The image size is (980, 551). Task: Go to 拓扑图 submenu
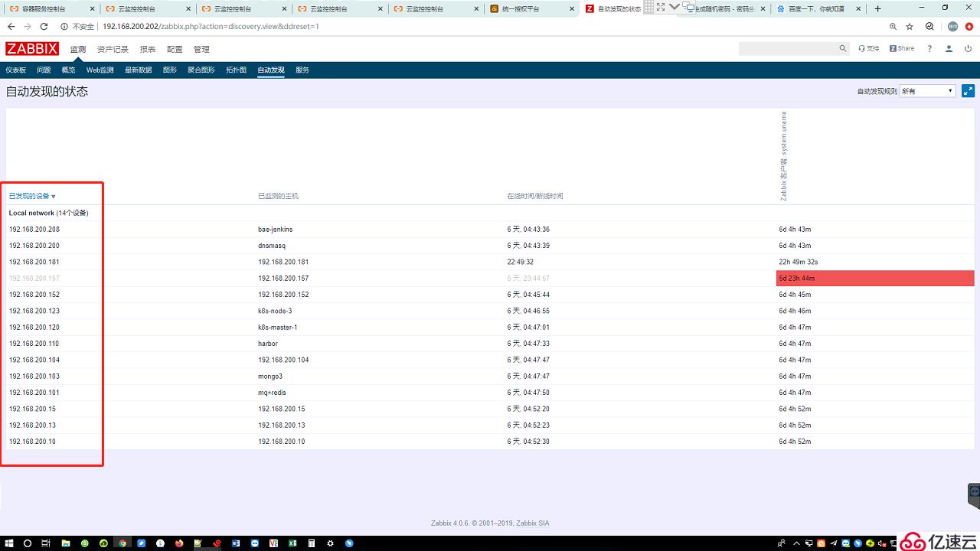(x=236, y=70)
